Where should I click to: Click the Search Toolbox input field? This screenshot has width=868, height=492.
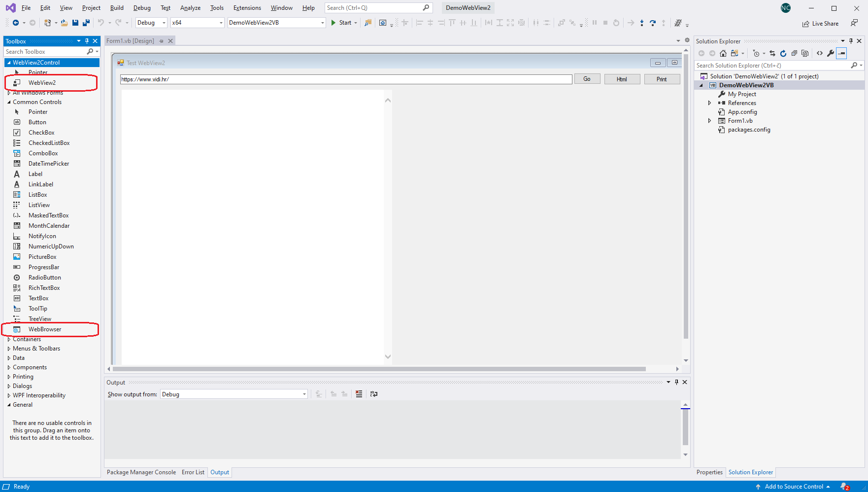44,52
